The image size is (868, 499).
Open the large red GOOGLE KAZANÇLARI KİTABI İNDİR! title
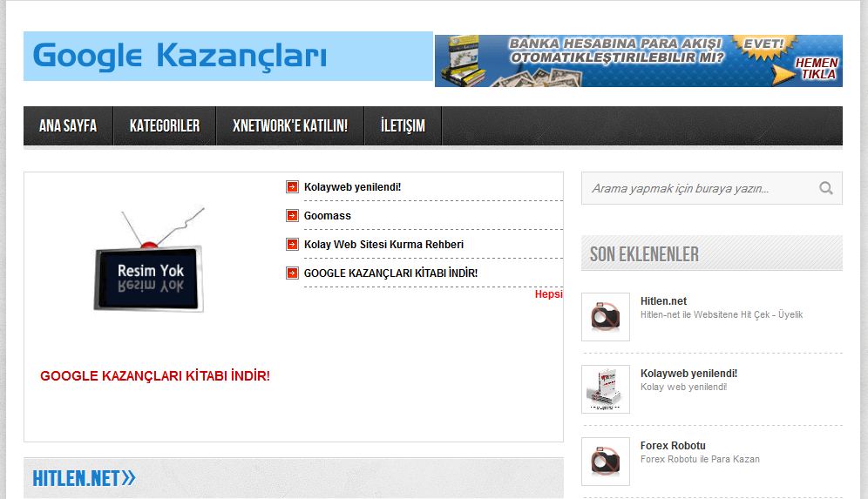(155, 376)
